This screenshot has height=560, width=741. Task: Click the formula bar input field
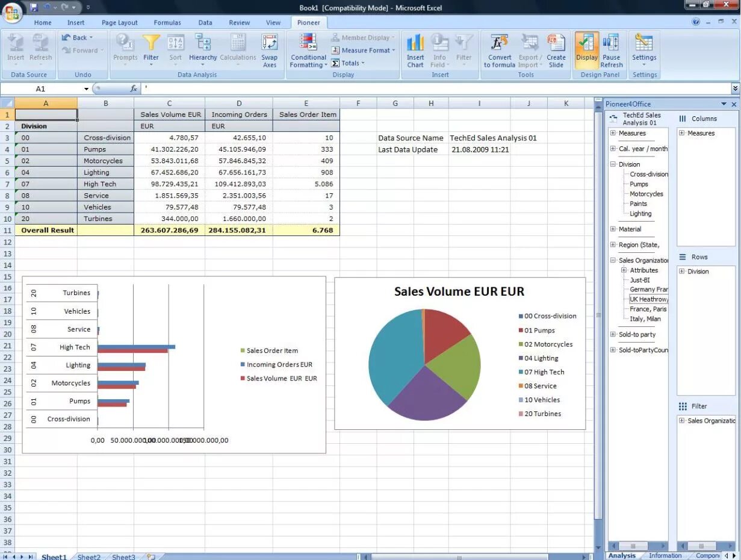(x=436, y=89)
